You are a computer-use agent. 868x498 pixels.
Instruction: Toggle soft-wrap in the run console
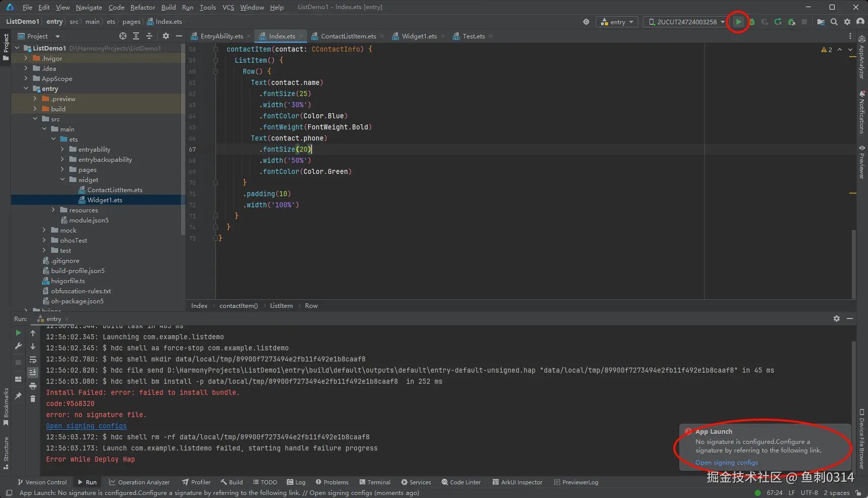click(x=33, y=359)
